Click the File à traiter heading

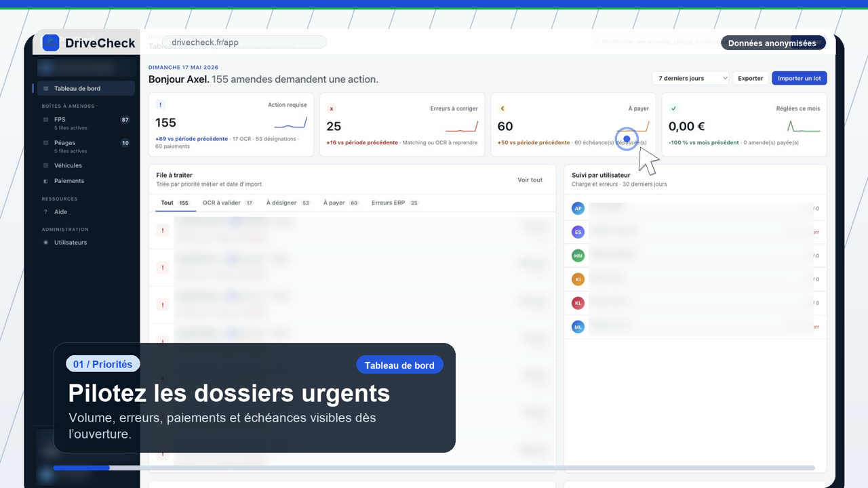coord(174,175)
